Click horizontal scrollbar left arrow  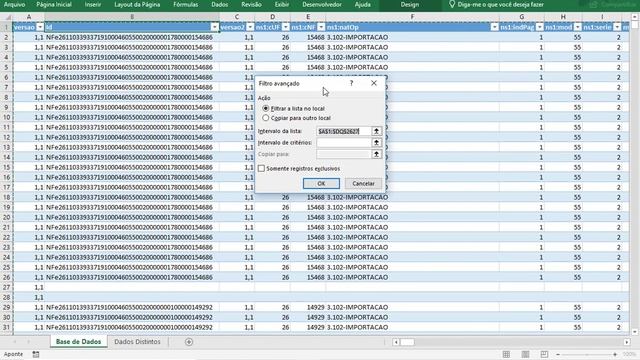(396, 342)
